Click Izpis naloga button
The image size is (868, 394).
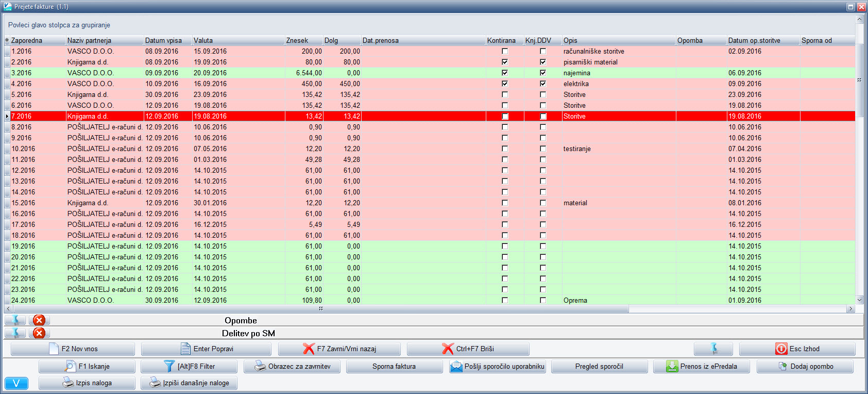(87, 383)
